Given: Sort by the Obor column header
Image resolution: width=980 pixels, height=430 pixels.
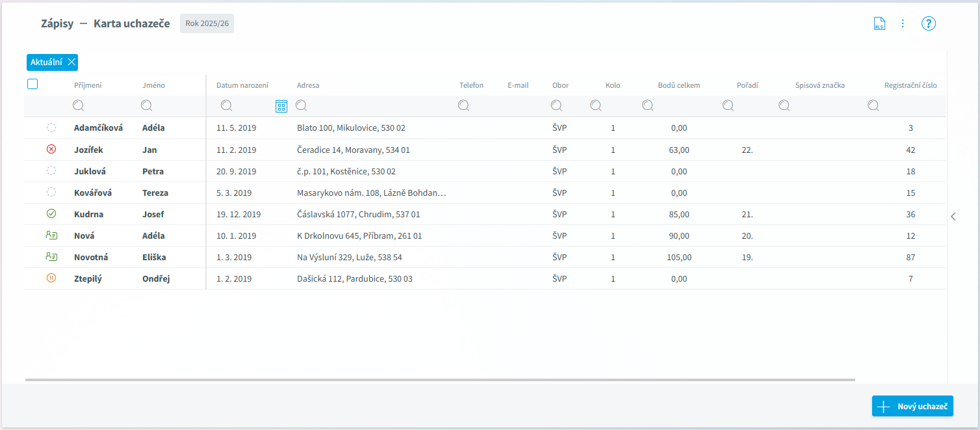Looking at the screenshot, I should [x=560, y=85].
